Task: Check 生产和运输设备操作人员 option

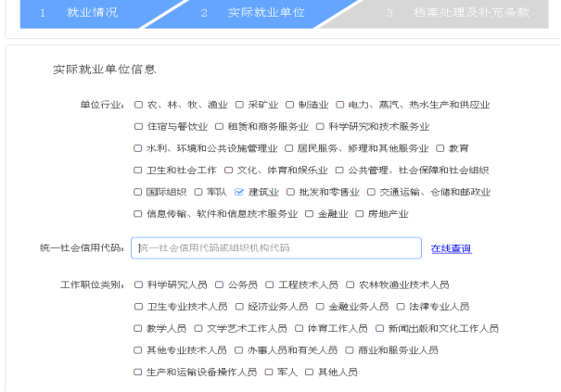Action: [138, 372]
